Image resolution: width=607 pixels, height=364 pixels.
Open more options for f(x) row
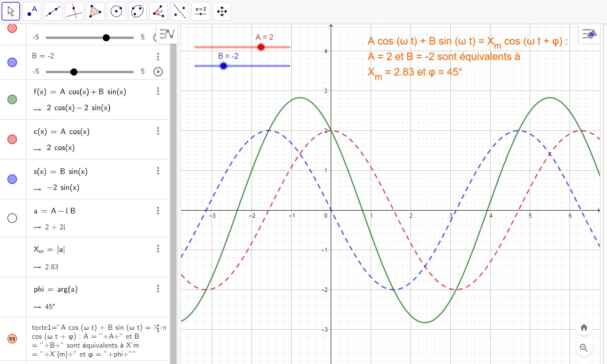pyautogui.click(x=158, y=91)
